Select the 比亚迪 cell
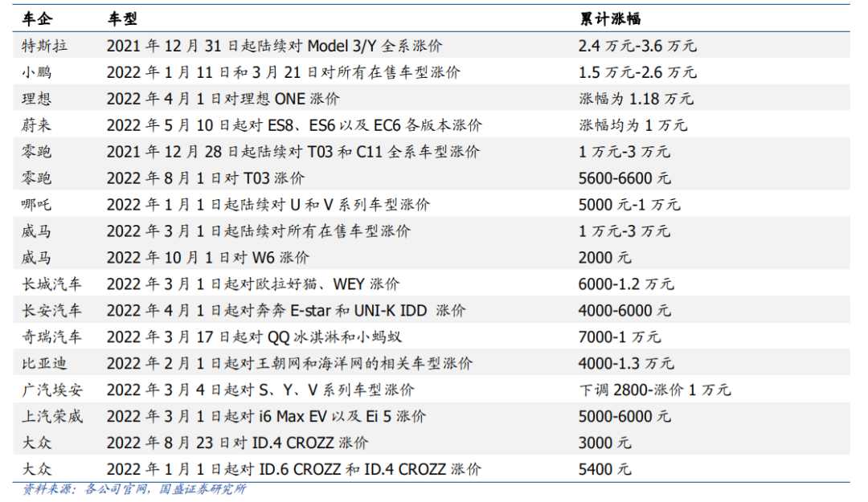Screen dimensions: 868x502 coord(44,364)
